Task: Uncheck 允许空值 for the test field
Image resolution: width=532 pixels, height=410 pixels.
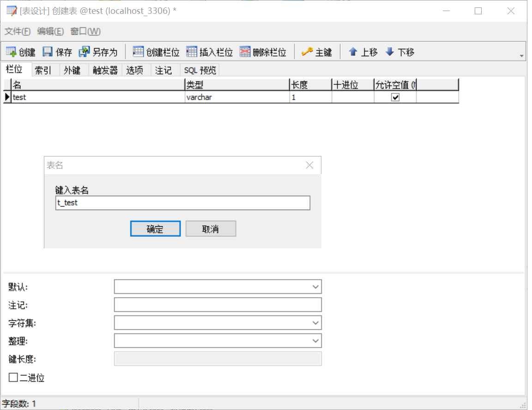Action: pyautogui.click(x=395, y=97)
